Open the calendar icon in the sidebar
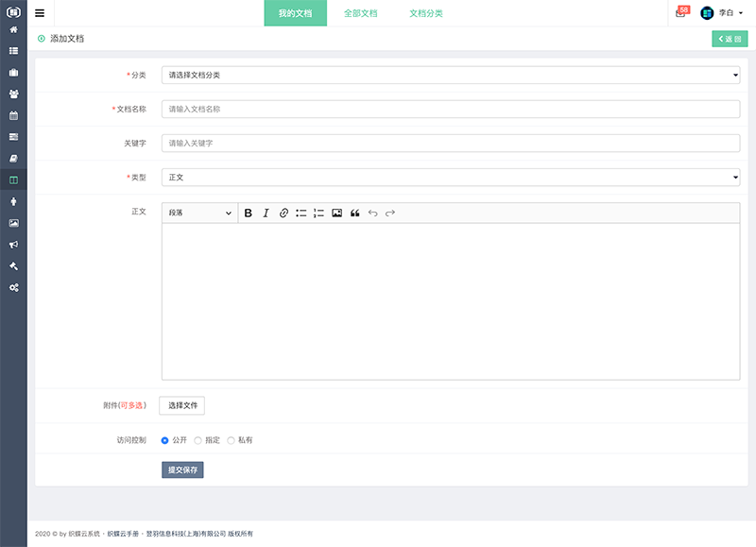The width and height of the screenshot is (756, 547). tap(13, 116)
